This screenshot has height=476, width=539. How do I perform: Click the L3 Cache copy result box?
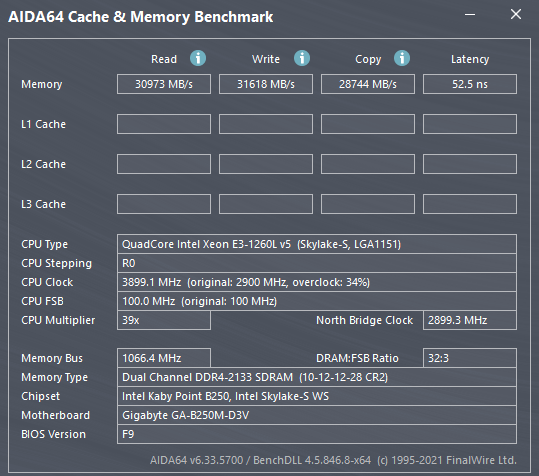coord(368,204)
